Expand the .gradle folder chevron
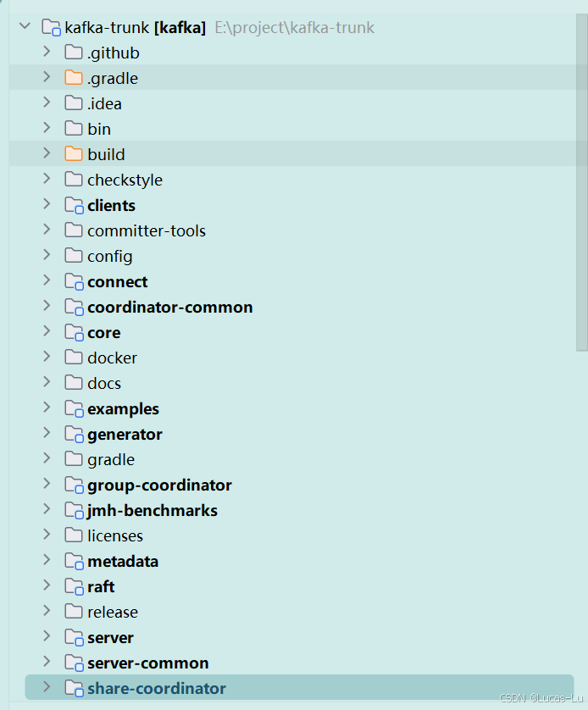Image resolution: width=588 pixels, height=710 pixels. [47, 77]
